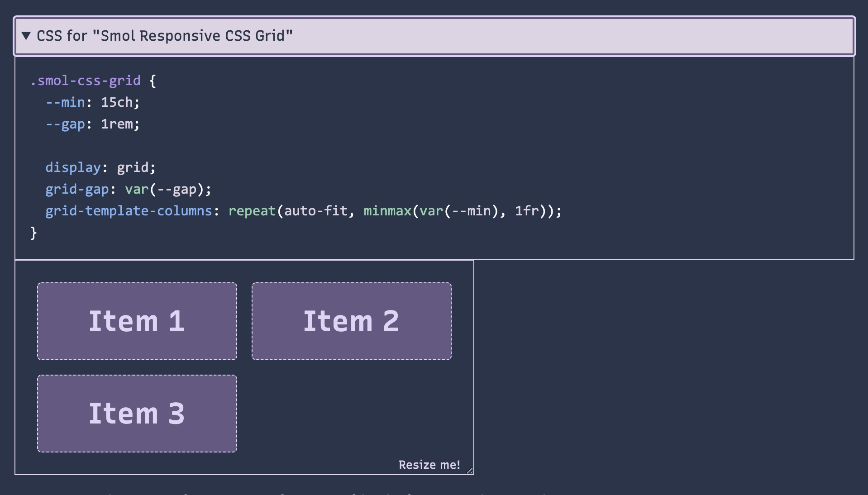Click the display property name
The height and width of the screenshot is (495, 868).
click(73, 167)
